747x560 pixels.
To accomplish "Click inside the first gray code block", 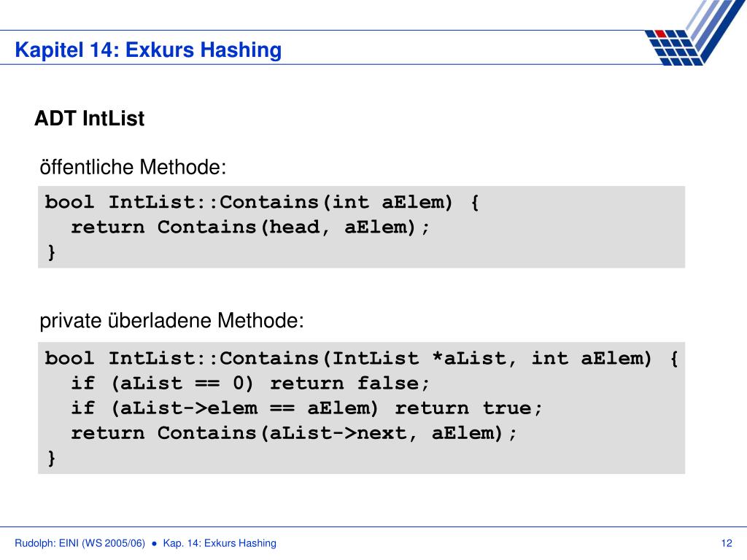I will point(361,227).
